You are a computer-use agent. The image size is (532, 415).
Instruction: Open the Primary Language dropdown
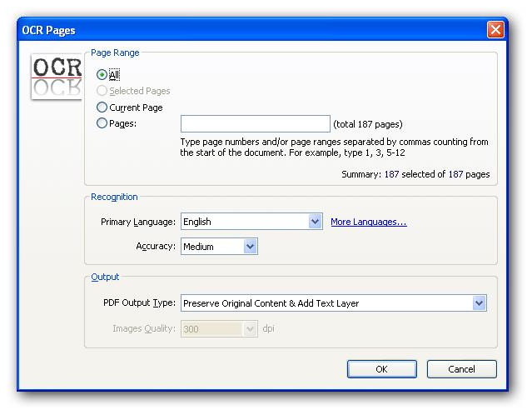click(251, 222)
